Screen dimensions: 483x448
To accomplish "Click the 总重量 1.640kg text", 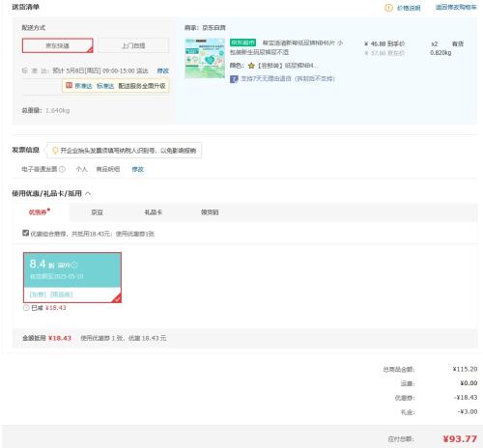I will click(x=45, y=110).
